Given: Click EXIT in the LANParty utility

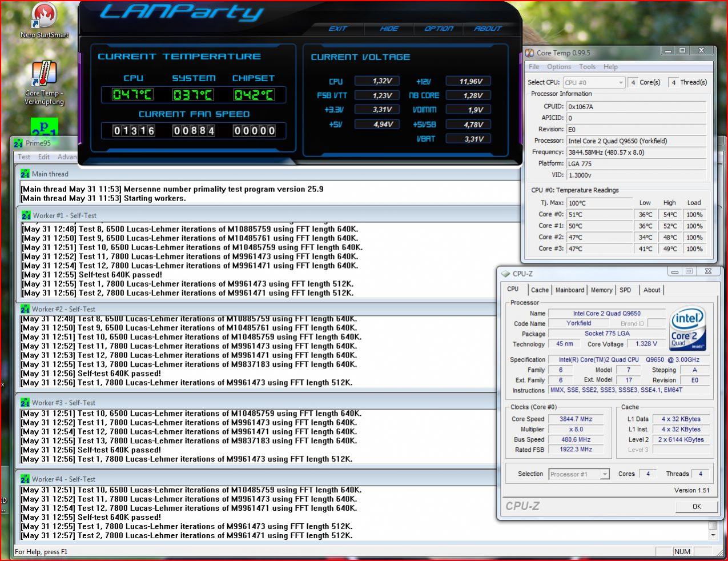Looking at the screenshot, I should pyautogui.click(x=337, y=29).
